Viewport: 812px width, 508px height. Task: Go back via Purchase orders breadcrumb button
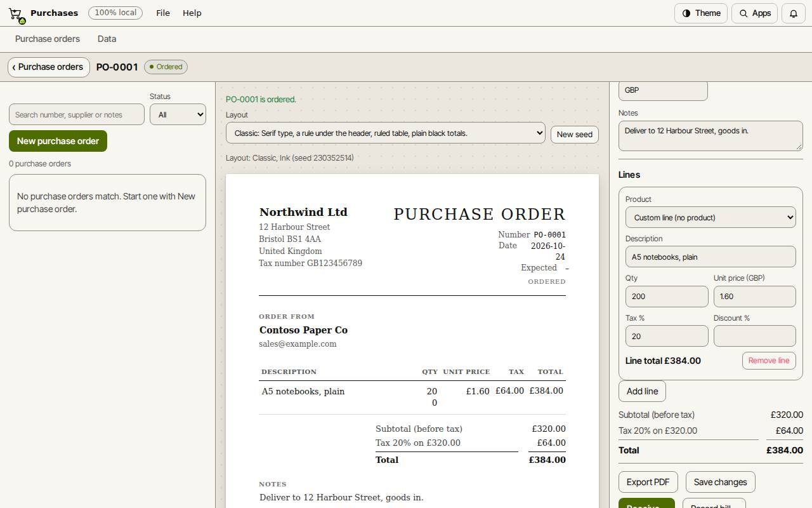click(x=49, y=67)
